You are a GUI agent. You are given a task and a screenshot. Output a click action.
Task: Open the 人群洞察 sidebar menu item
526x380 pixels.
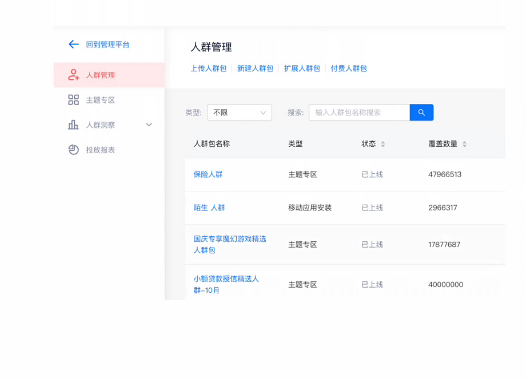pyautogui.click(x=109, y=125)
